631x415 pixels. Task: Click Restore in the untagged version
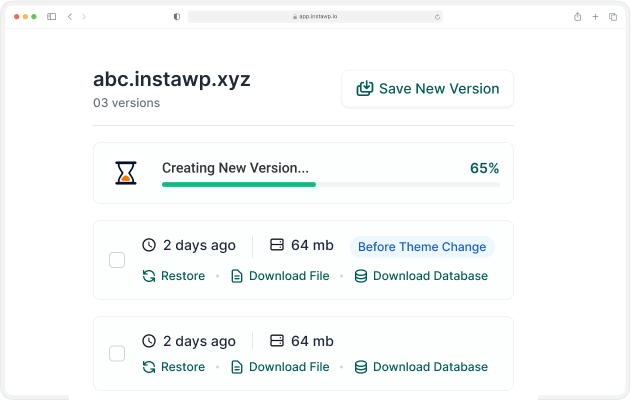coord(173,367)
